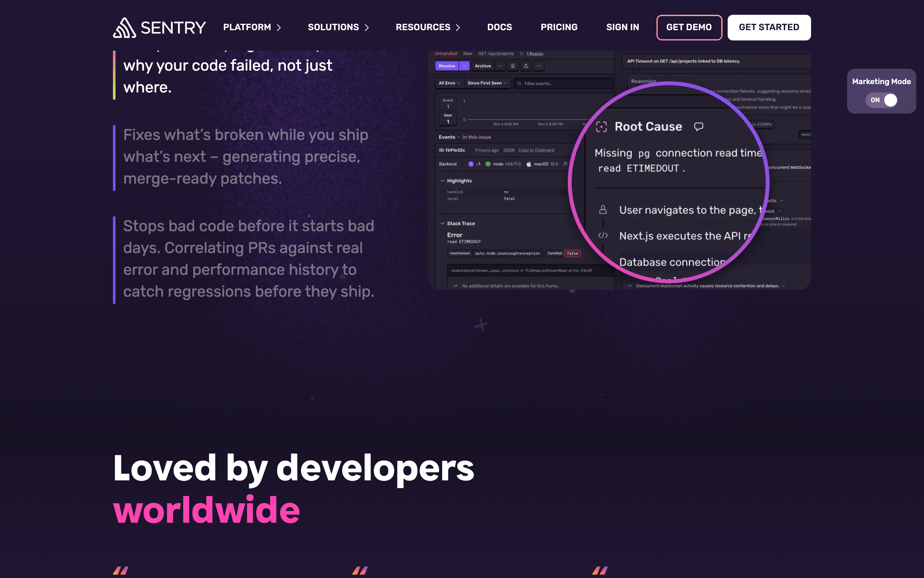Open the PRICING page

(x=559, y=28)
